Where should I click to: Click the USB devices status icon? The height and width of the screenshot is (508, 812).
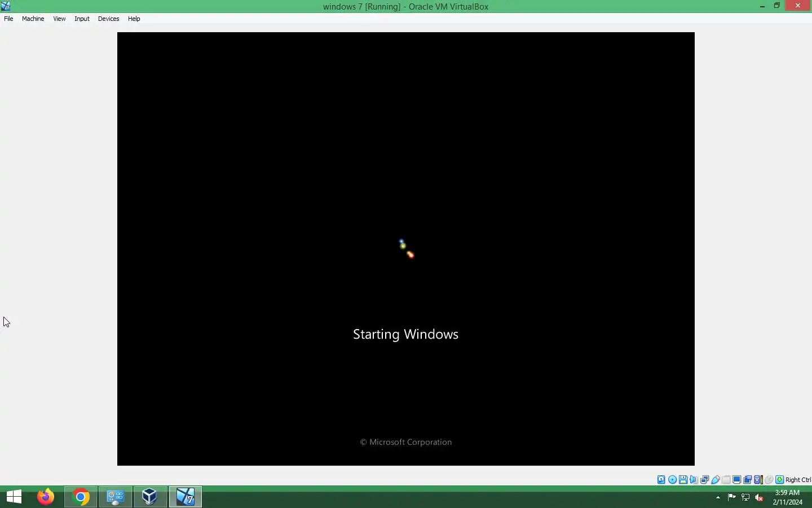[x=716, y=480]
